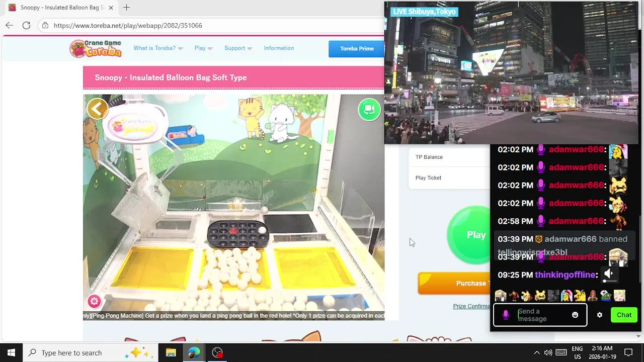Open the touch keyboard tray icon

[561, 352]
